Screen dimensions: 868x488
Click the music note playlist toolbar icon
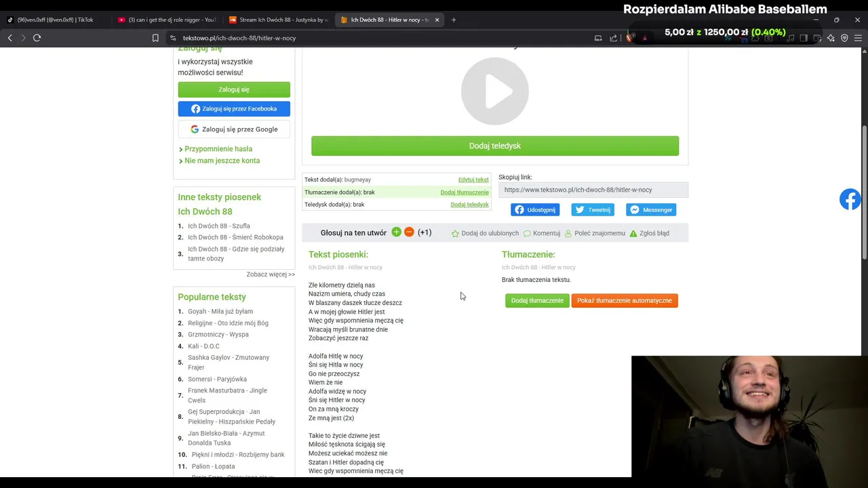(791, 38)
